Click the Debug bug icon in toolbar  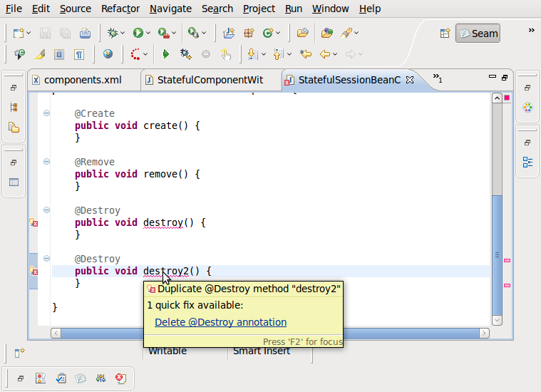pos(112,33)
